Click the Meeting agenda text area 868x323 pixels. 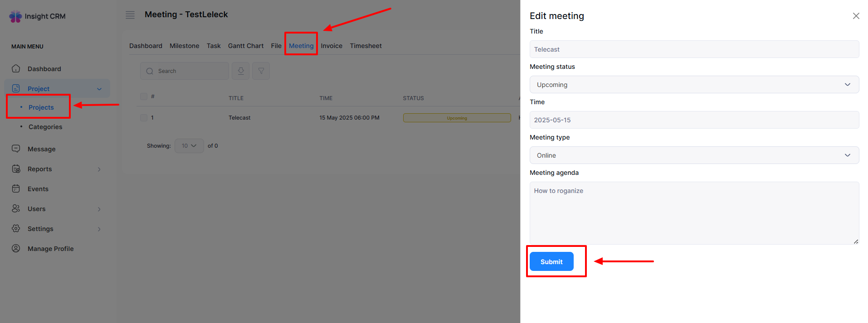(x=694, y=213)
